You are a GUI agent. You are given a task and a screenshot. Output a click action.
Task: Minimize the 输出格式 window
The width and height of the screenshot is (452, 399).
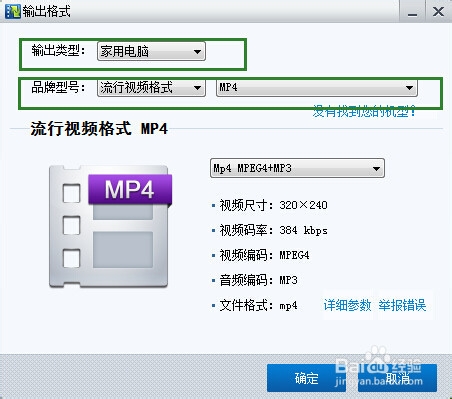(412, 12)
